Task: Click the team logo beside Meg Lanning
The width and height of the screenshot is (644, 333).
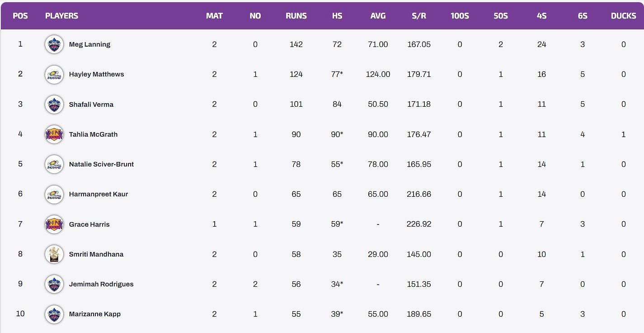Action: tap(54, 44)
